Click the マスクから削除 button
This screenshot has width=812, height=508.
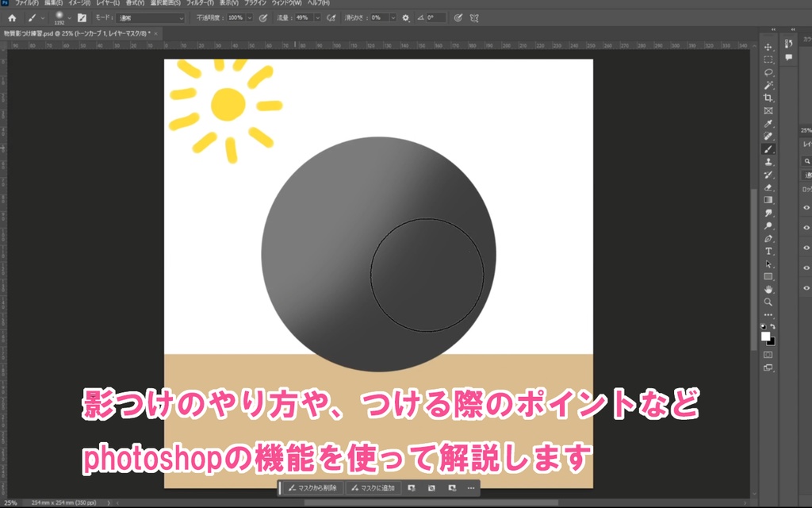pos(313,489)
